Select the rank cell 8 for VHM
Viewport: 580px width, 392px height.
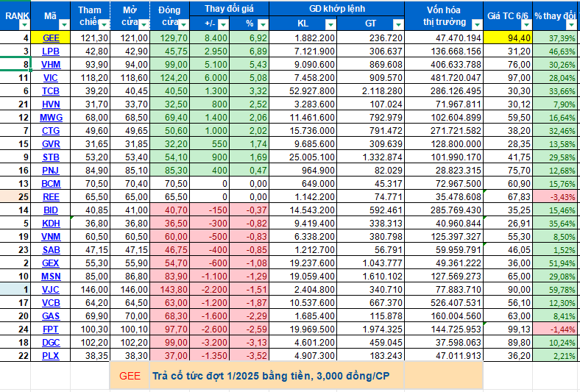15,65
